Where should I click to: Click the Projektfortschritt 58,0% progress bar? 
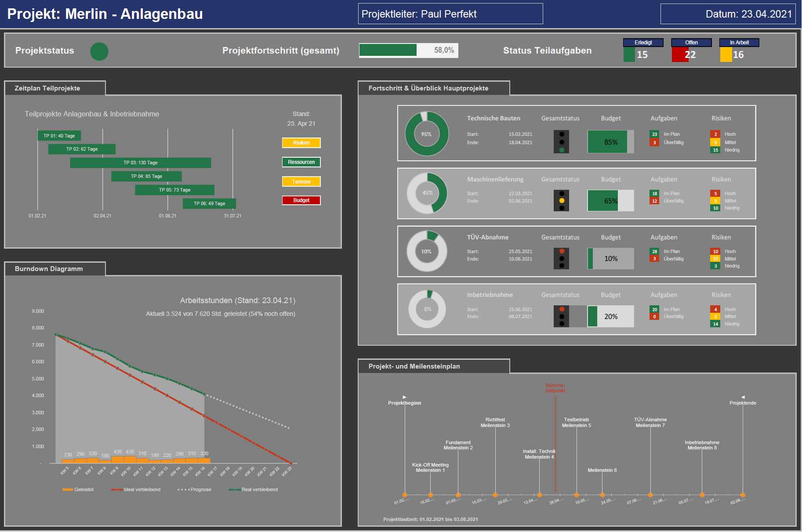point(408,51)
